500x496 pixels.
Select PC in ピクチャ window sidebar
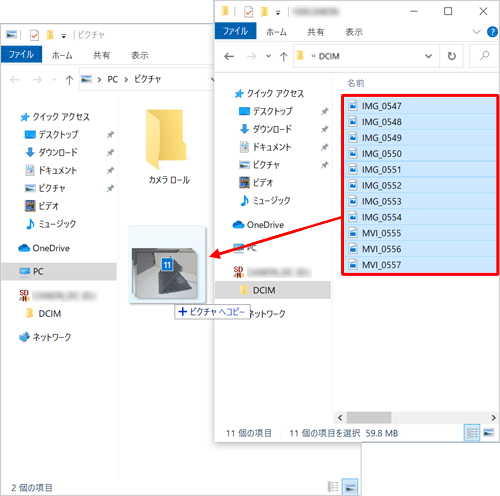click(59, 271)
